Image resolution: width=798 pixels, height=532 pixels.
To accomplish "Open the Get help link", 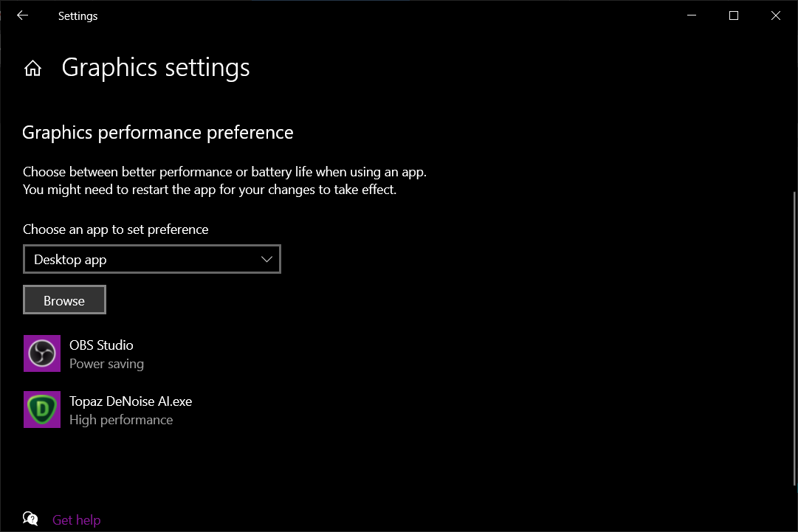I will tap(76, 520).
